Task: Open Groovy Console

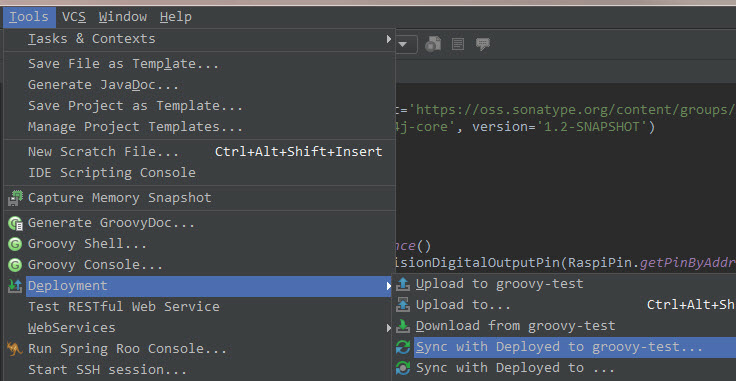Action: coord(199,265)
